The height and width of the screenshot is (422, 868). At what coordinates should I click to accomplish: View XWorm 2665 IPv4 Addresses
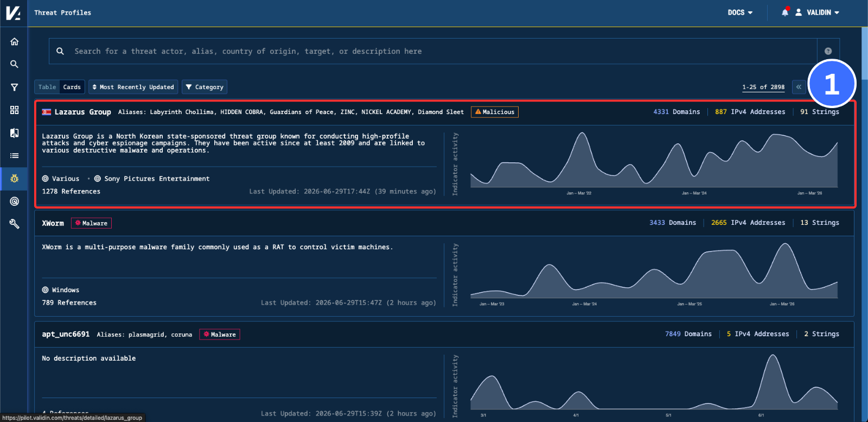(748, 223)
